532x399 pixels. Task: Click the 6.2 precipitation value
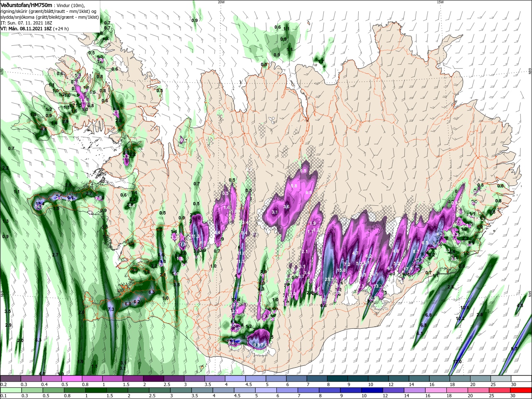(x=137, y=302)
